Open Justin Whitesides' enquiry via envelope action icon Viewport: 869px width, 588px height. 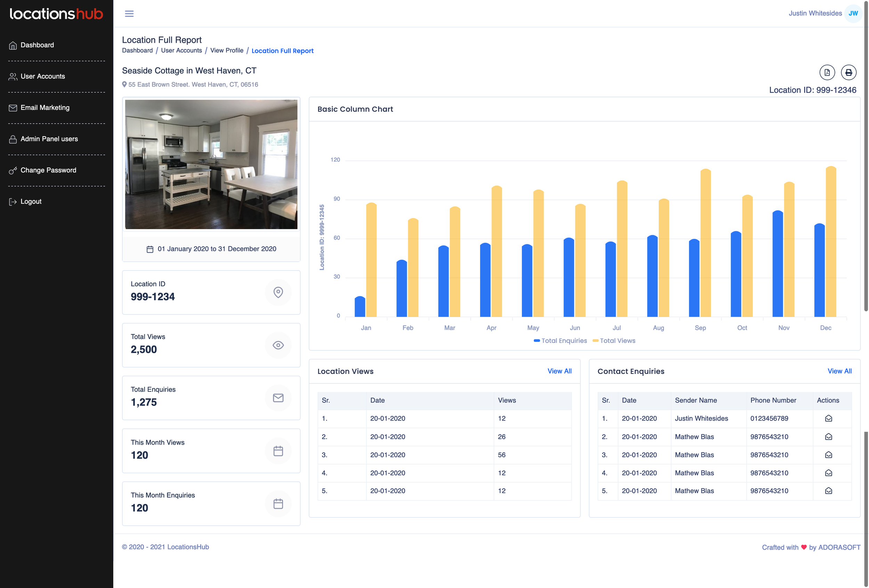point(828,418)
